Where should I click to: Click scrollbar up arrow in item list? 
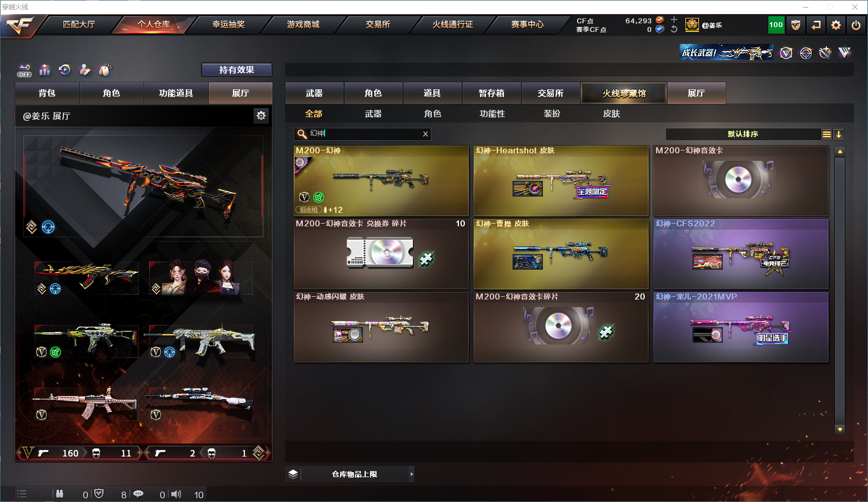pos(840,151)
